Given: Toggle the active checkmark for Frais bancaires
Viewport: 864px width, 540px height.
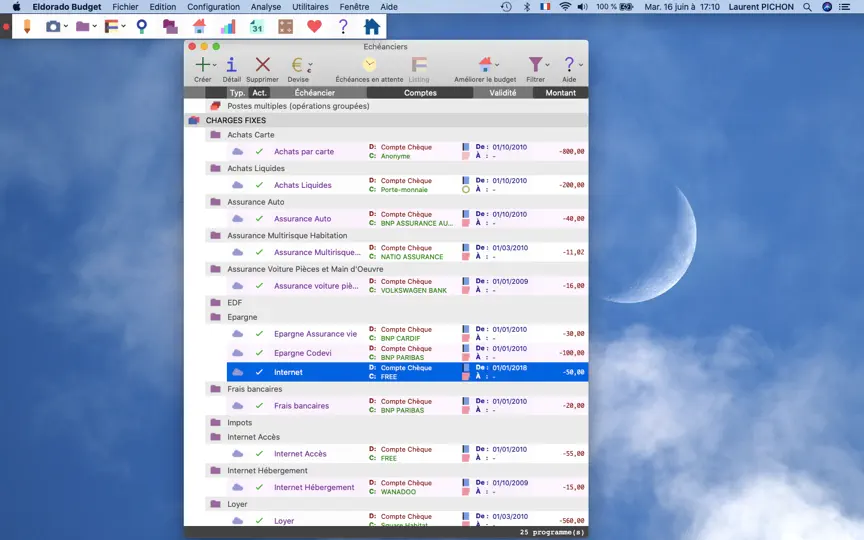Looking at the screenshot, I should click(x=259, y=406).
